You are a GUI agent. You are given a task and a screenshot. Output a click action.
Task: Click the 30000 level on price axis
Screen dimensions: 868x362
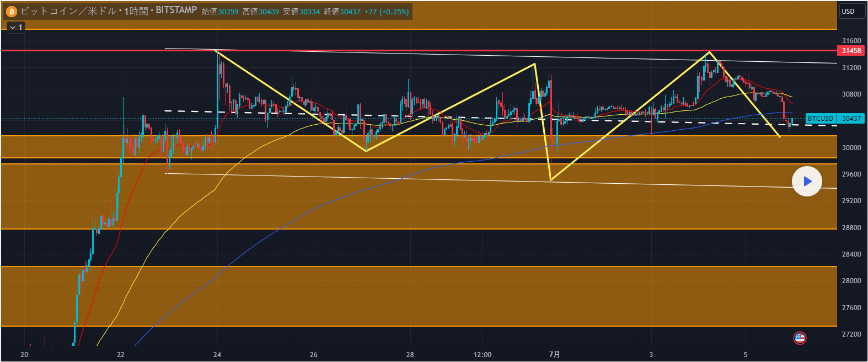tap(851, 148)
